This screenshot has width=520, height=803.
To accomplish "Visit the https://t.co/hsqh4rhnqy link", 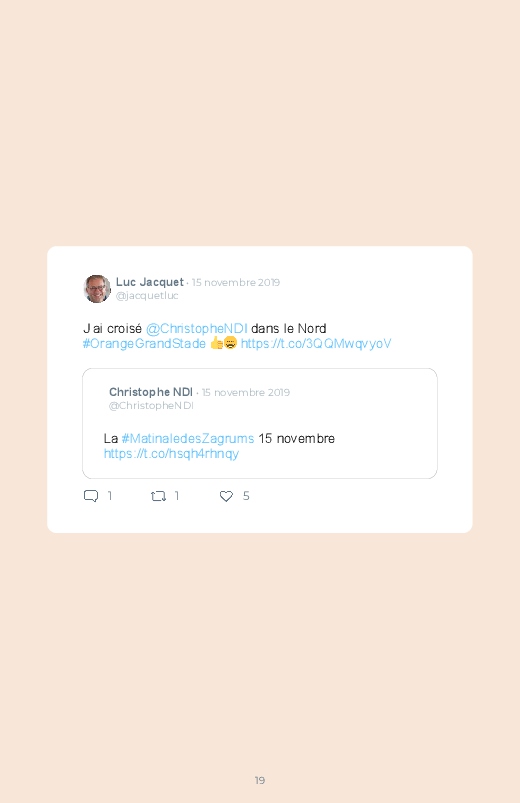I will [172, 454].
